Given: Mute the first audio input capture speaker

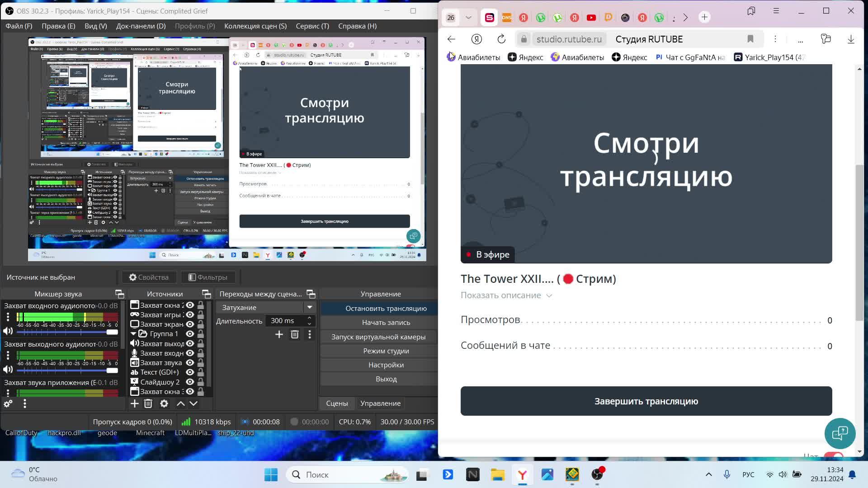Looking at the screenshot, I should (x=8, y=331).
